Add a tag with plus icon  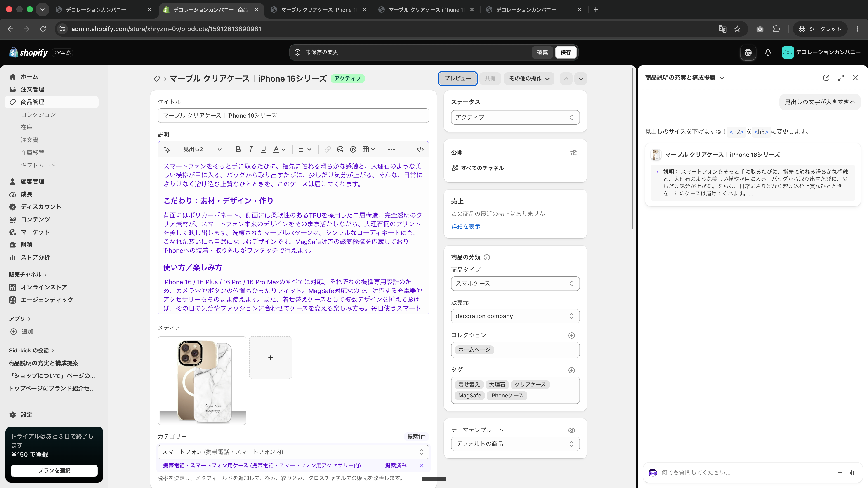[x=571, y=370]
